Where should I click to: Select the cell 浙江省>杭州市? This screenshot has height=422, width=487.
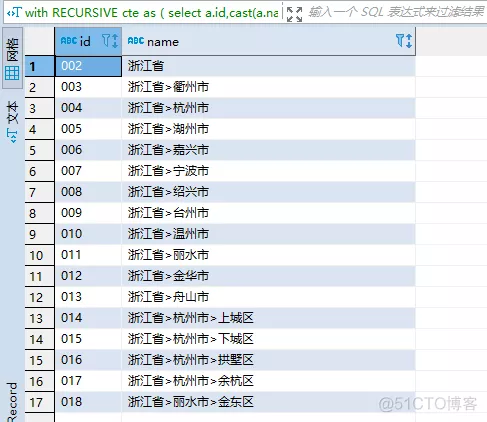(x=269, y=108)
